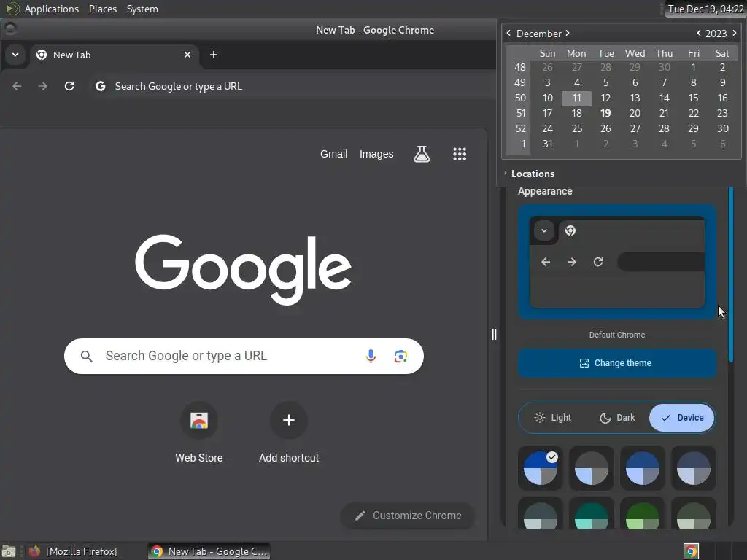The image size is (747, 560).
Task: Click the back navigation arrow
Action: (x=17, y=86)
